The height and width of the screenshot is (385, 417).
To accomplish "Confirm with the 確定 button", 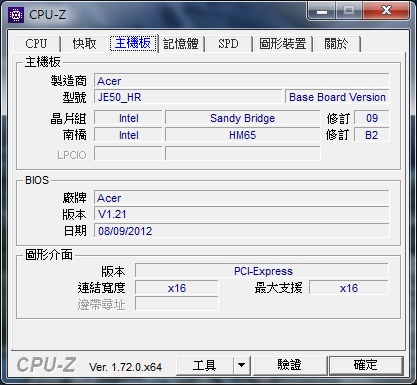I will coord(366,365).
